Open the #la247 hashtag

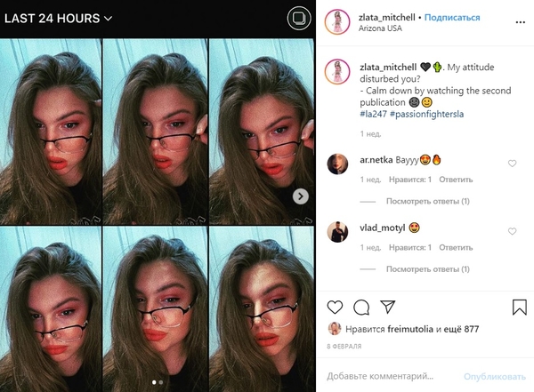click(x=373, y=114)
